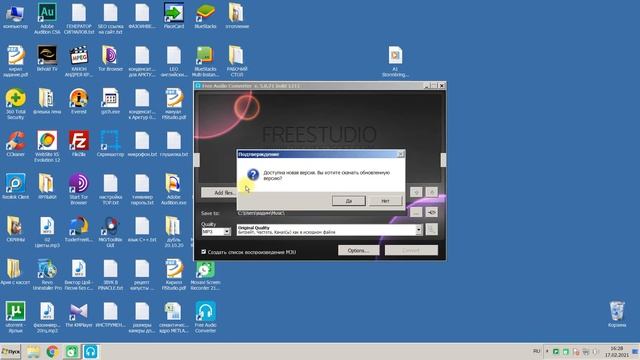Click the open output folder icon button
The width and height of the screenshot is (640, 360).
click(x=432, y=212)
